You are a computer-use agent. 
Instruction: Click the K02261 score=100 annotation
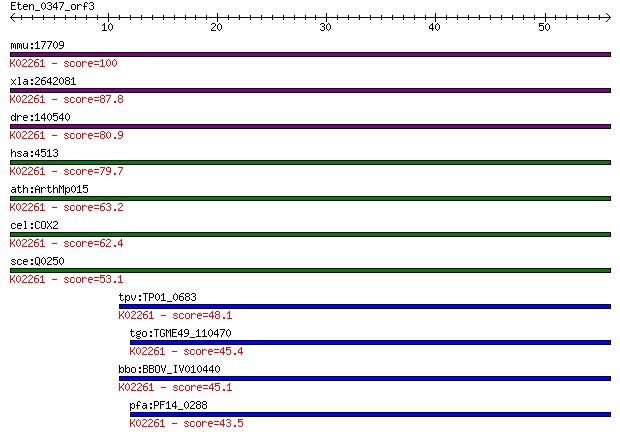click(64, 63)
